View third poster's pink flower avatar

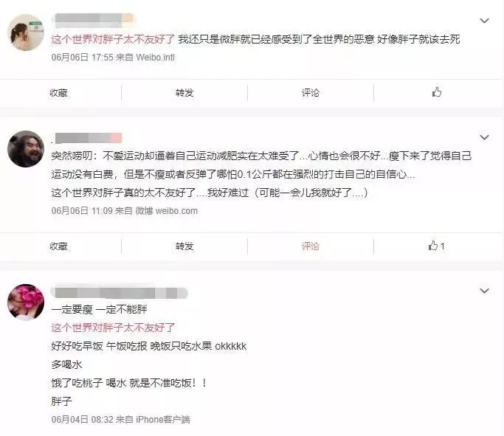[x=26, y=302]
